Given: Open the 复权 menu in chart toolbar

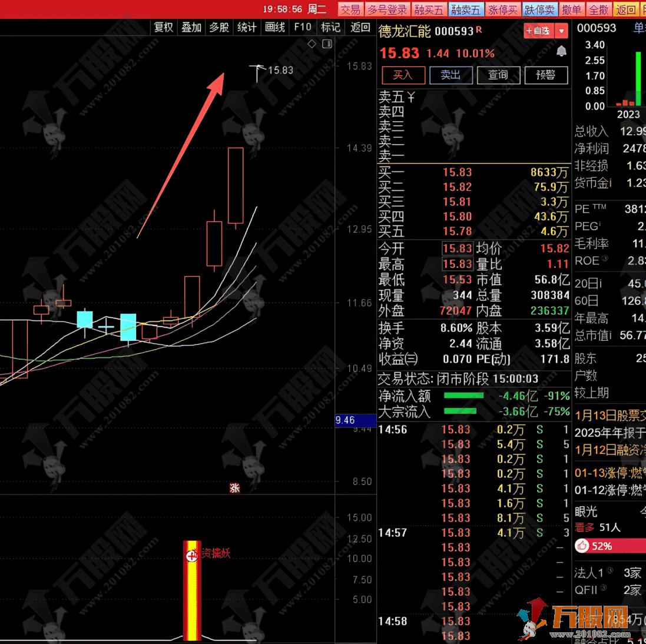Looking at the screenshot, I should pos(164,27).
